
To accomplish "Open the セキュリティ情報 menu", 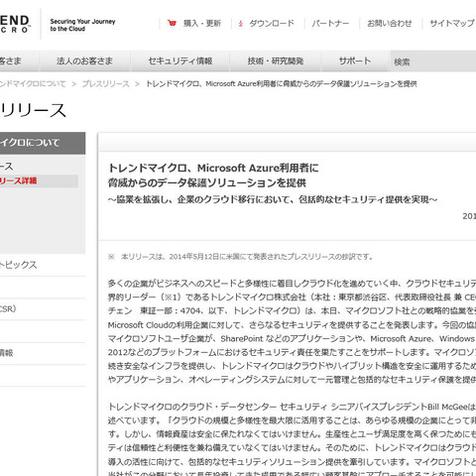I will click(180, 60).
